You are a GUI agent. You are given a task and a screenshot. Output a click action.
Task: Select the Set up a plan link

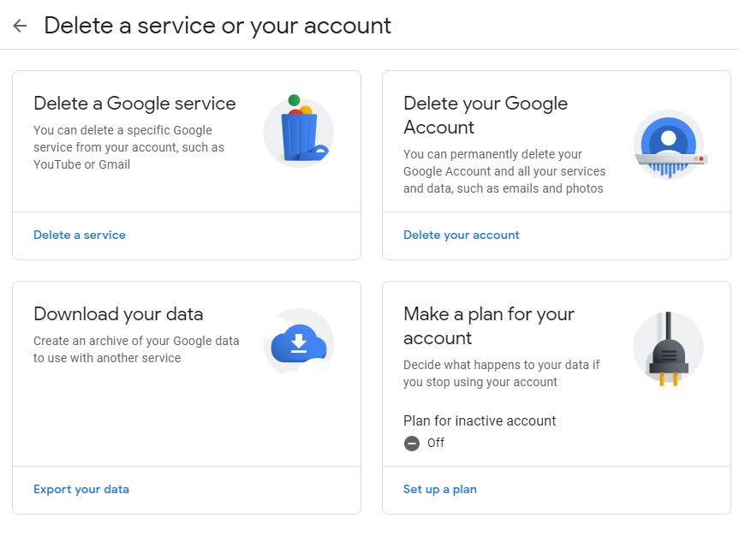click(440, 489)
